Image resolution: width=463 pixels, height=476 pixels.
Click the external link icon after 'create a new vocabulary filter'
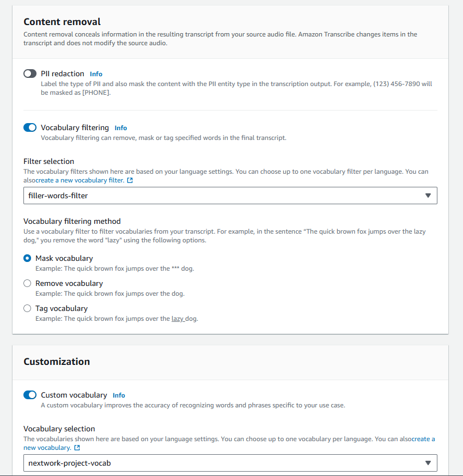[130, 180]
